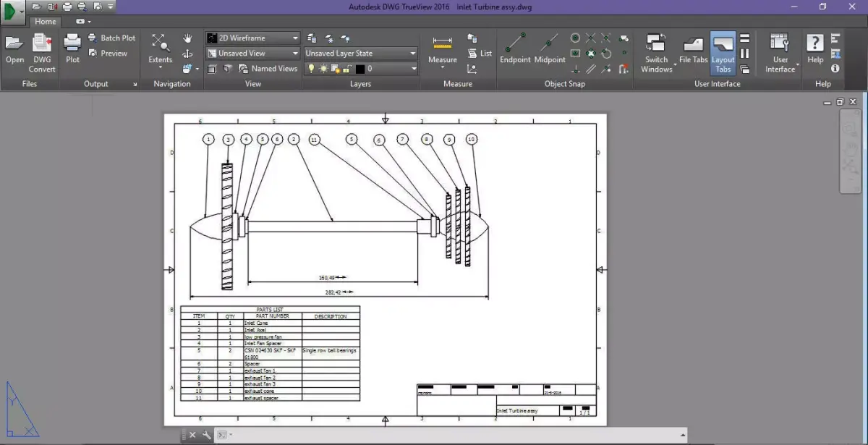
Task: Toggle Layout Tabs display
Action: click(x=723, y=54)
